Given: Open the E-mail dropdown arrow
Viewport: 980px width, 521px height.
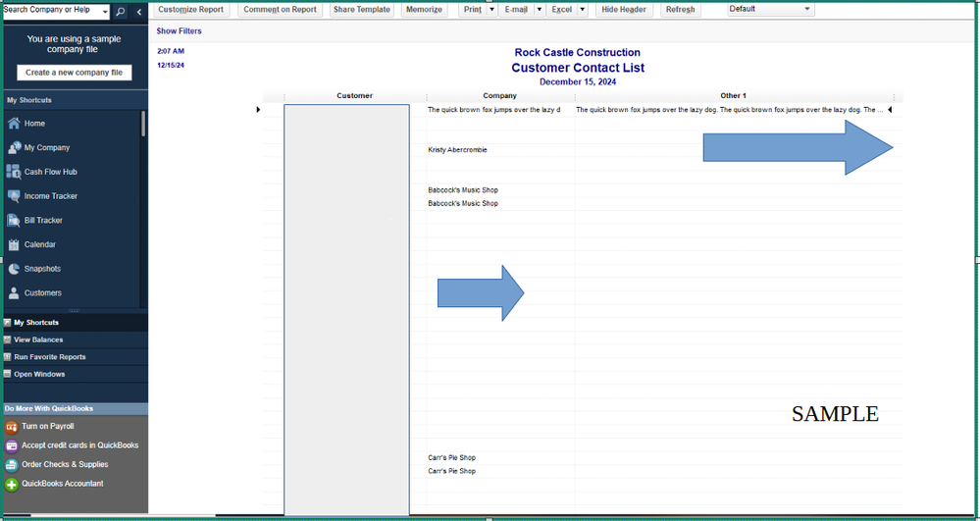Looking at the screenshot, I should point(539,10).
